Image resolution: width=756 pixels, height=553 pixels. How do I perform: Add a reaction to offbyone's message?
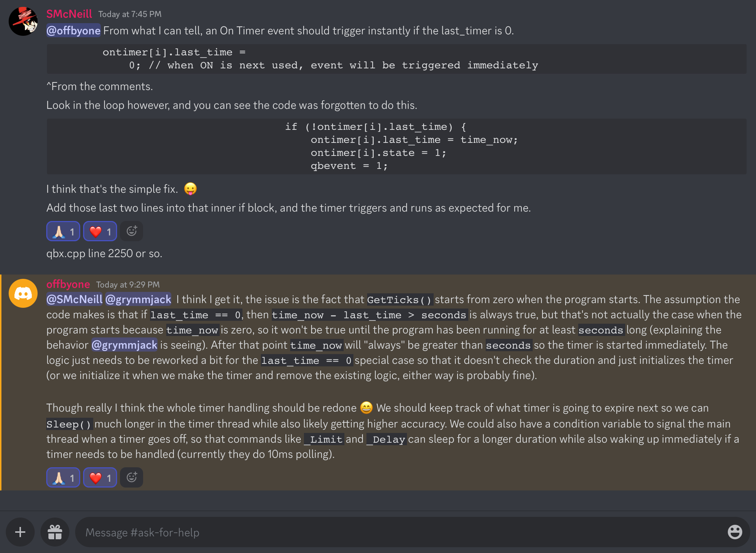pyautogui.click(x=132, y=477)
